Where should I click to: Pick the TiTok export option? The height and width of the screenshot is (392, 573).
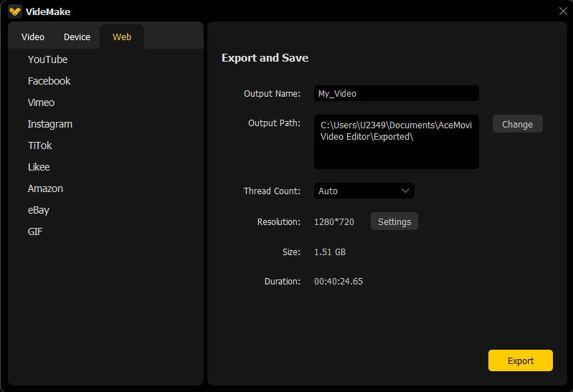point(40,145)
